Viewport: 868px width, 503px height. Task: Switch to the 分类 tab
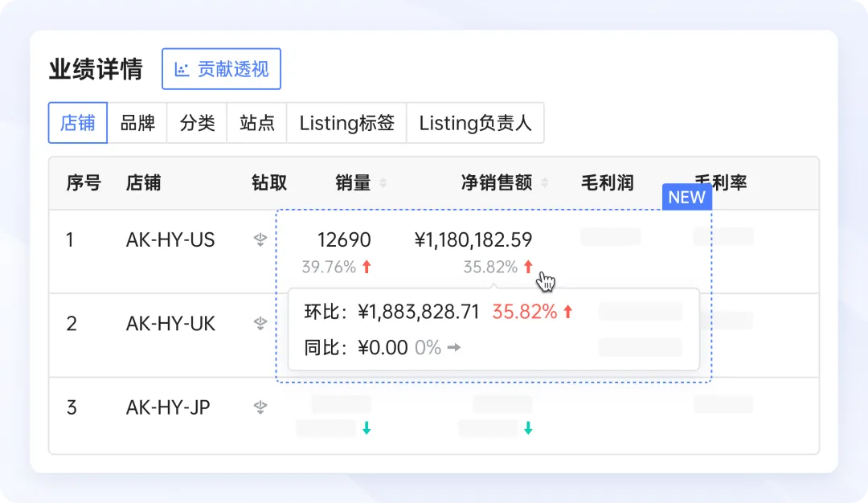[197, 123]
